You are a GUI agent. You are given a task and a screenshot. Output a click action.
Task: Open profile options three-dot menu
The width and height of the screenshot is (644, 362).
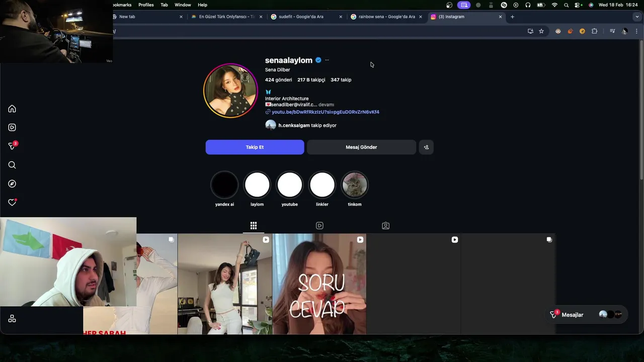click(x=327, y=60)
